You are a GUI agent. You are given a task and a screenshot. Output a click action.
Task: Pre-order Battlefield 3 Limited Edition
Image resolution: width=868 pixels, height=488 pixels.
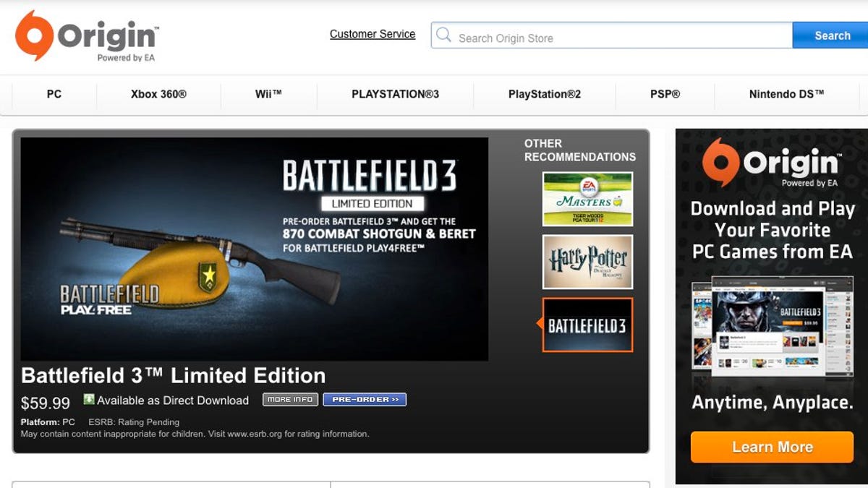[365, 399]
